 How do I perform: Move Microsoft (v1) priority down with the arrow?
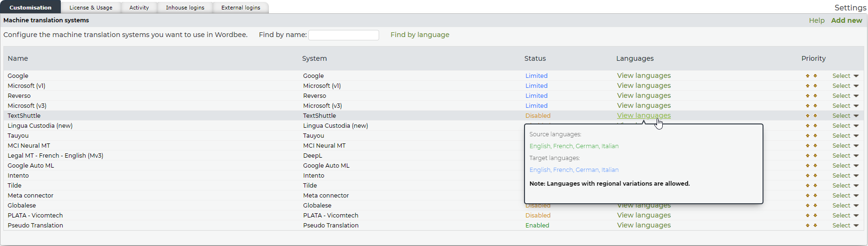815,86
